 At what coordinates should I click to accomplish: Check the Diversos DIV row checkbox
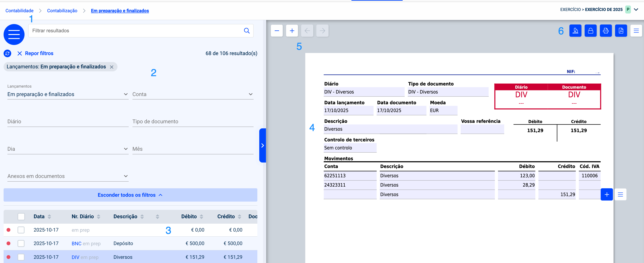[21, 257]
